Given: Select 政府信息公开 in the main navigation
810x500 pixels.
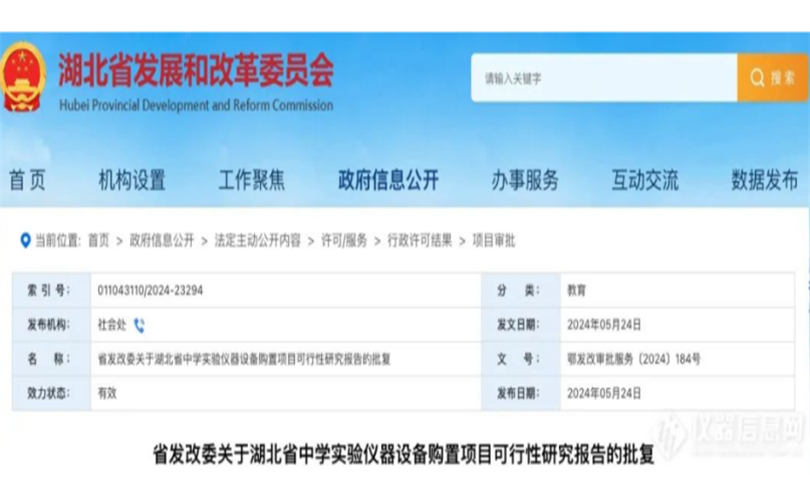Looking at the screenshot, I should click(388, 180).
